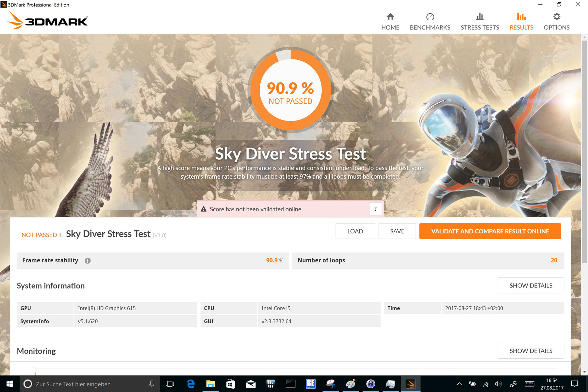Open the Mail app from taskbar
The width and height of the screenshot is (588, 392).
tap(251, 384)
